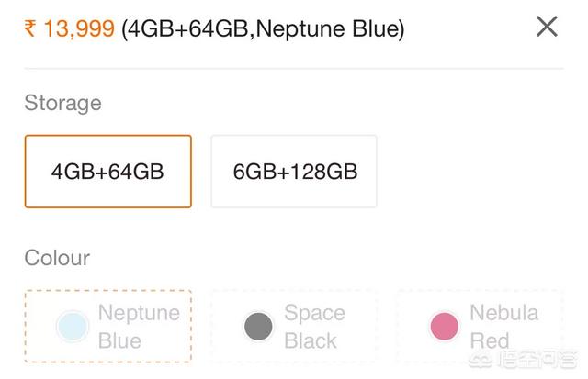Screen dimensions: 588x379
Task: Click the Storage section heading
Action: (62, 103)
